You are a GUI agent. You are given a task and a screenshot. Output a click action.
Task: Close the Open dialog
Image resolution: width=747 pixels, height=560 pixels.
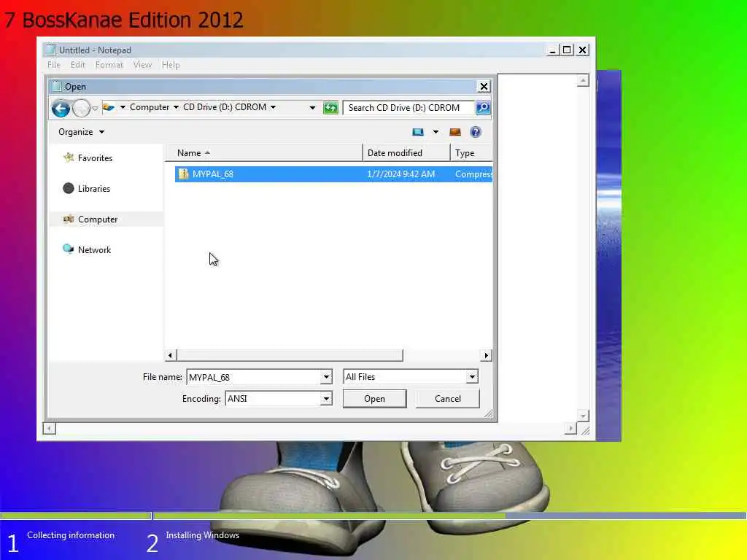pyautogui.click(x=484, y=86)
